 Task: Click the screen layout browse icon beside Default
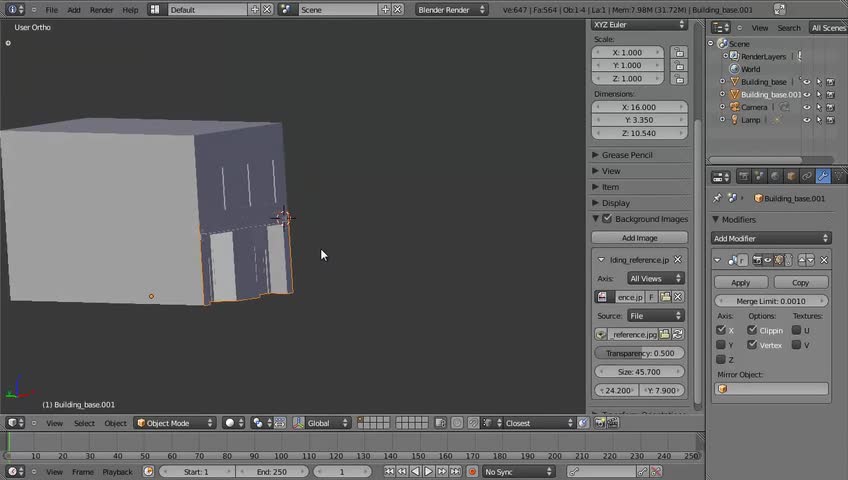155,10
